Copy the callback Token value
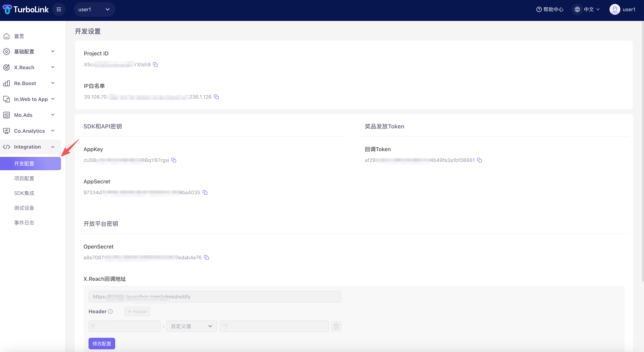This screenshot has height=352, width=644. (x=479, y=160)
